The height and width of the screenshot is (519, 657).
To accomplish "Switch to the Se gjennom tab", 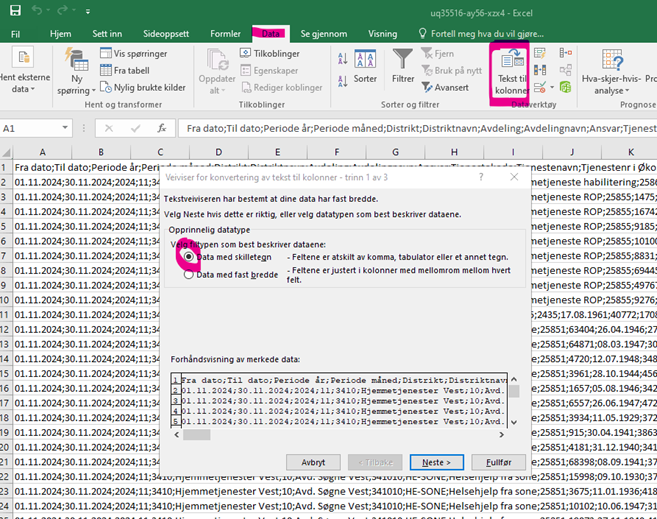I will (323, 34).
